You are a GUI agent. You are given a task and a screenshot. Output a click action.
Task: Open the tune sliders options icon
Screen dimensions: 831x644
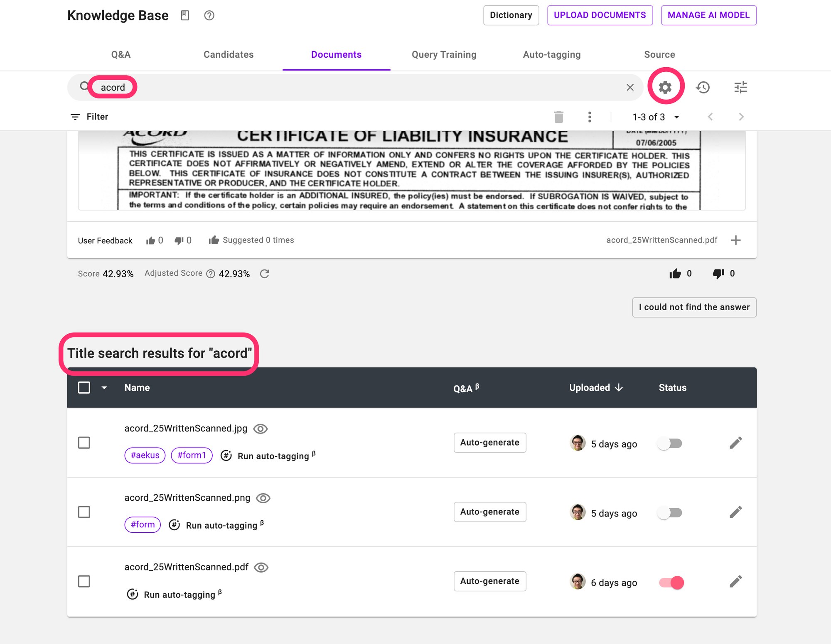tap(740, 87)
